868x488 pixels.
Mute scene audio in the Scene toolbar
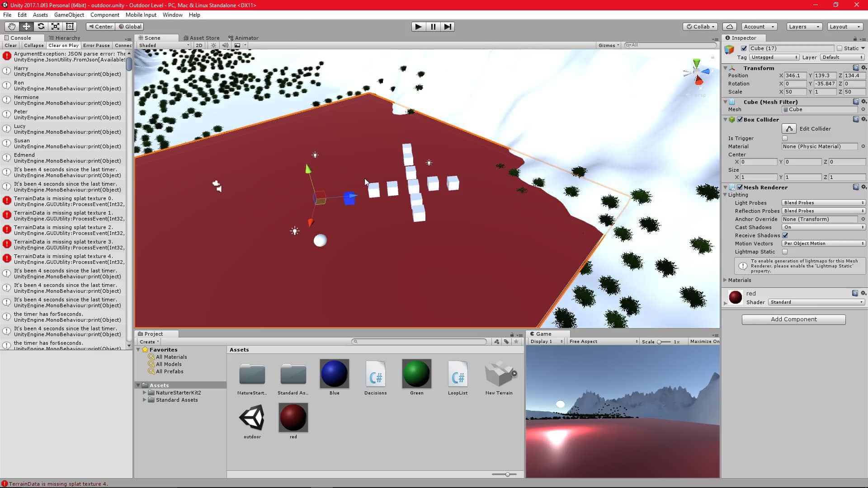[x=226, y=45]
